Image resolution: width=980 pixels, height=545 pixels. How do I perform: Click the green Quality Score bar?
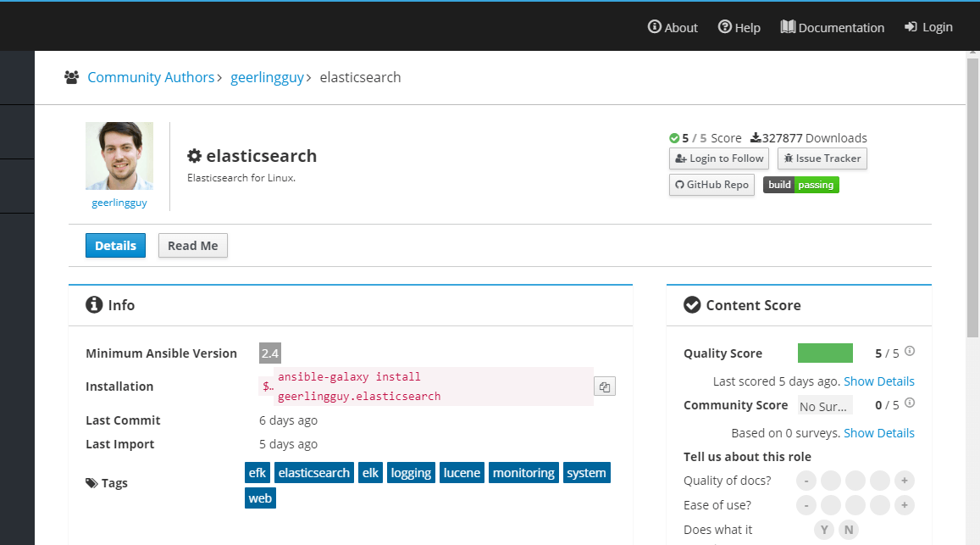pos(825,353)
